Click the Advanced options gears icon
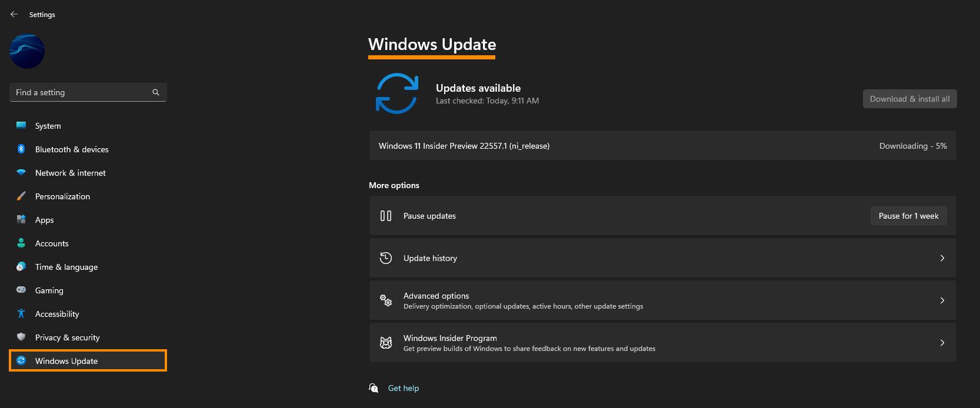This screenshot has height=408, width=980. (x=386, y=300)
